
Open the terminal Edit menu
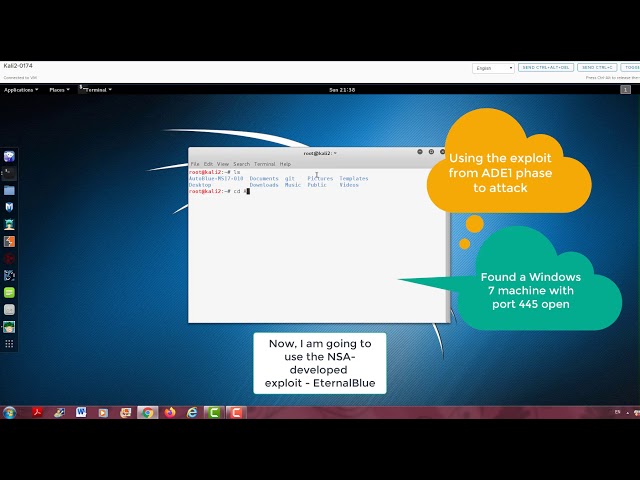pos(208,163)
